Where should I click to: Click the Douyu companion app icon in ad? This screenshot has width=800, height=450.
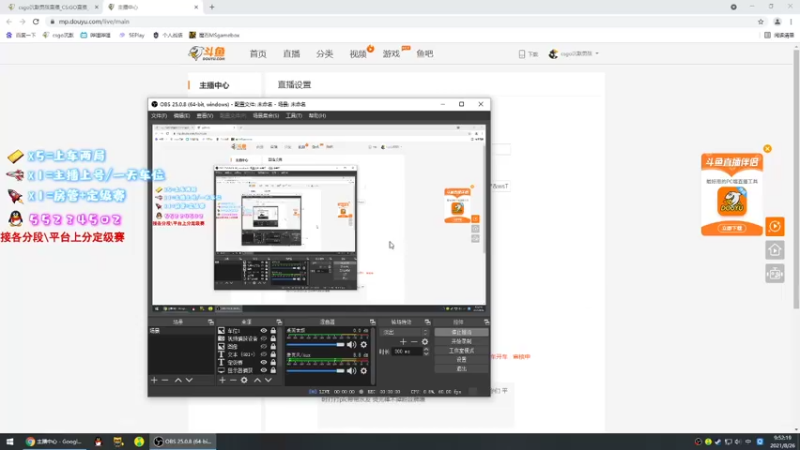(x=732, y=201)
